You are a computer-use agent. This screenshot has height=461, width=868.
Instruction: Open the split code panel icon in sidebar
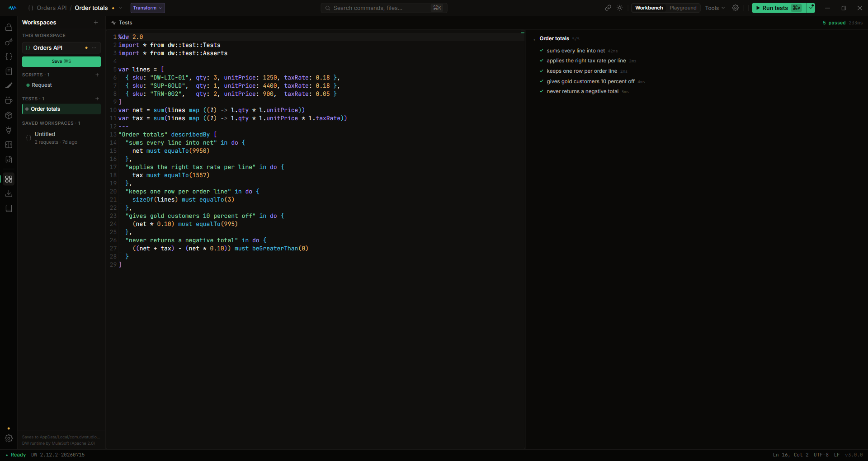point(9,145)
